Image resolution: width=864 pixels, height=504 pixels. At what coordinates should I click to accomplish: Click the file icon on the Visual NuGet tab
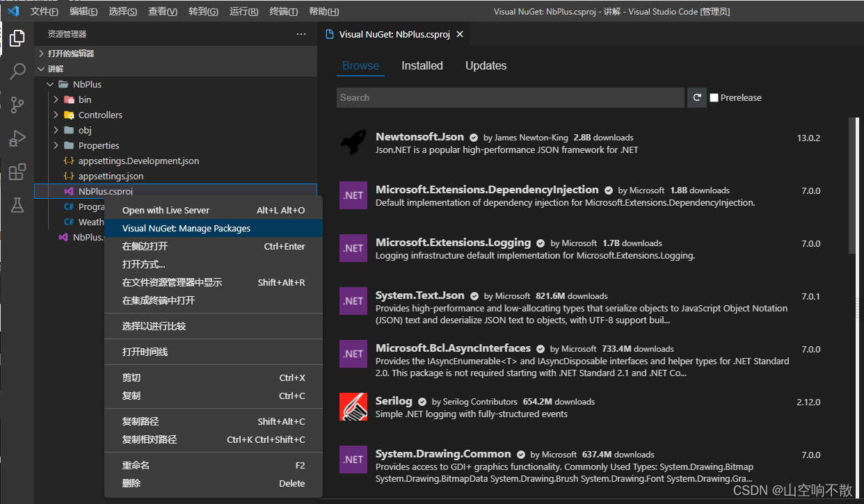(x=330, y=34)
